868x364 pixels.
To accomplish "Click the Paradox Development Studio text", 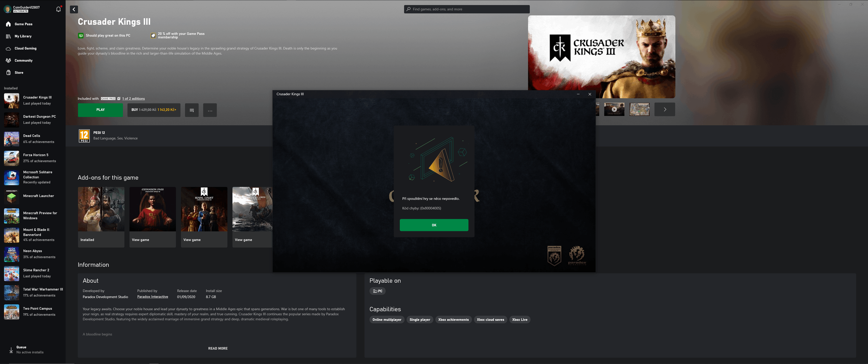I will (x=106, y=297).
